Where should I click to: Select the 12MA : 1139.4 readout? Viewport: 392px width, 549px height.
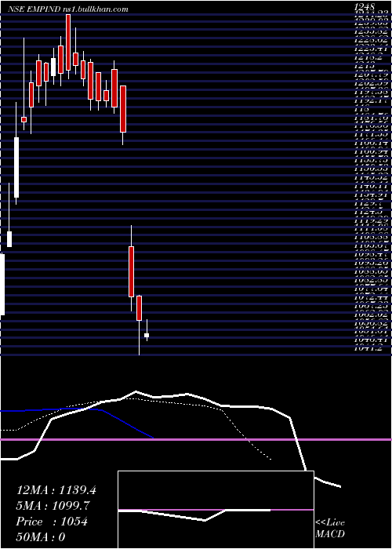coord(56,490)
